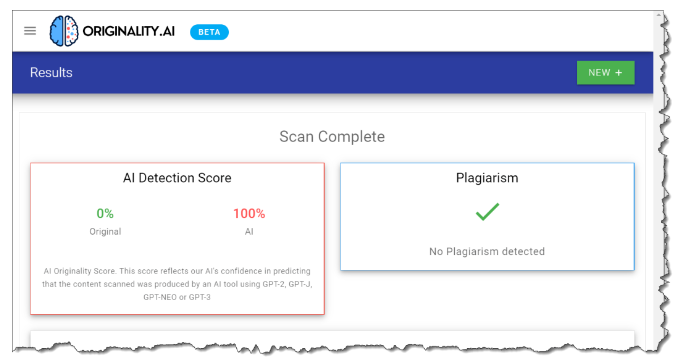Click the AI Originality Score description text
The width and height of the screenshot is (689, 360).
177,284
